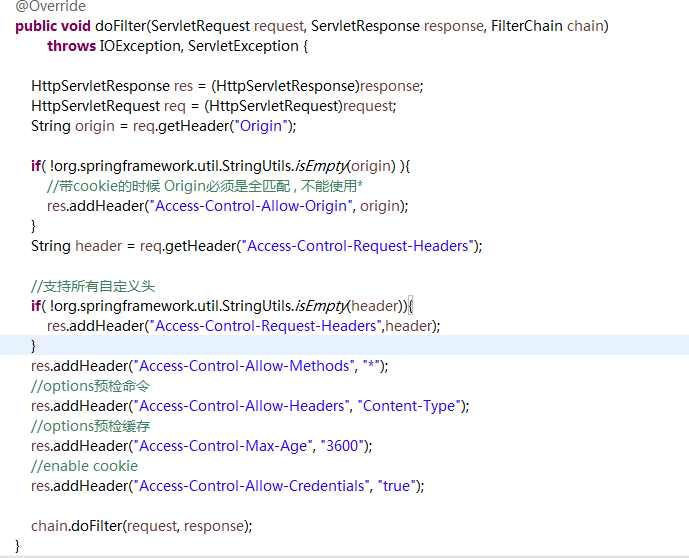
Task: Click the "public void" keywords
Action: [x=53, y=26]
